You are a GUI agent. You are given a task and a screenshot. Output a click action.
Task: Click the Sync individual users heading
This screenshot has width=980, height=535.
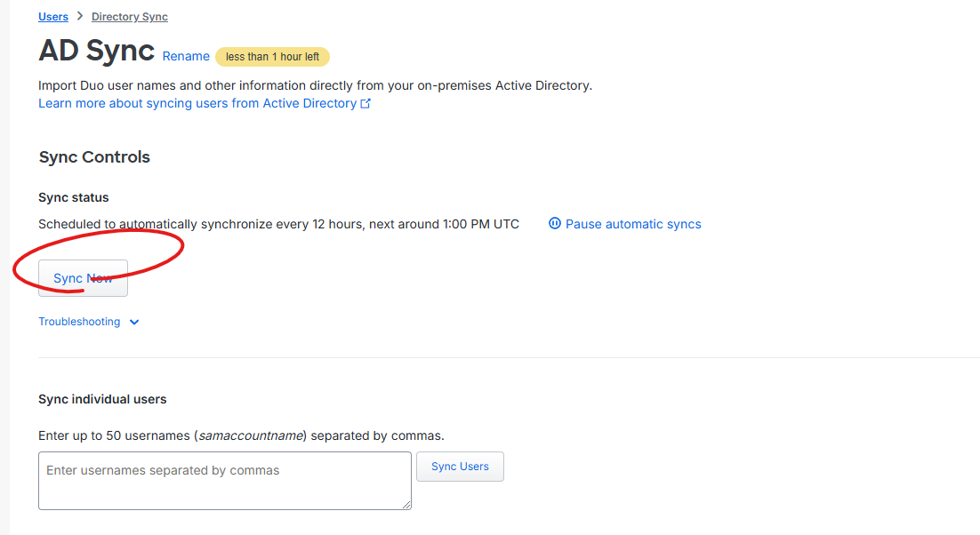point(102,399)
